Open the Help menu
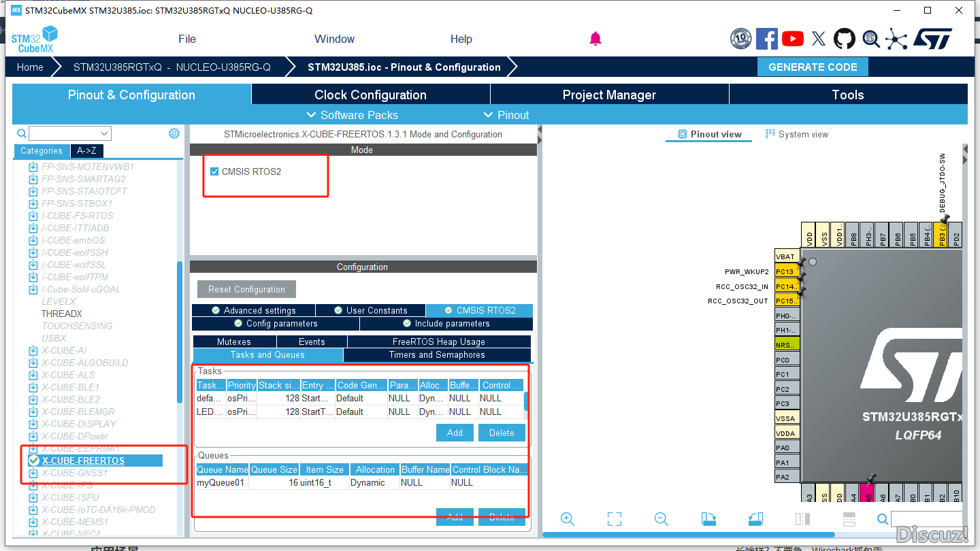This screenshot has height=551, width=980. 461,39
